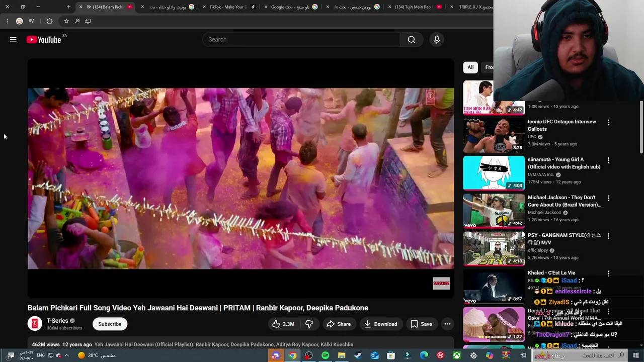This screenshot has height=362, width=644.
Task: Switch to the TikTok browser tab
Action: [229, 7]
